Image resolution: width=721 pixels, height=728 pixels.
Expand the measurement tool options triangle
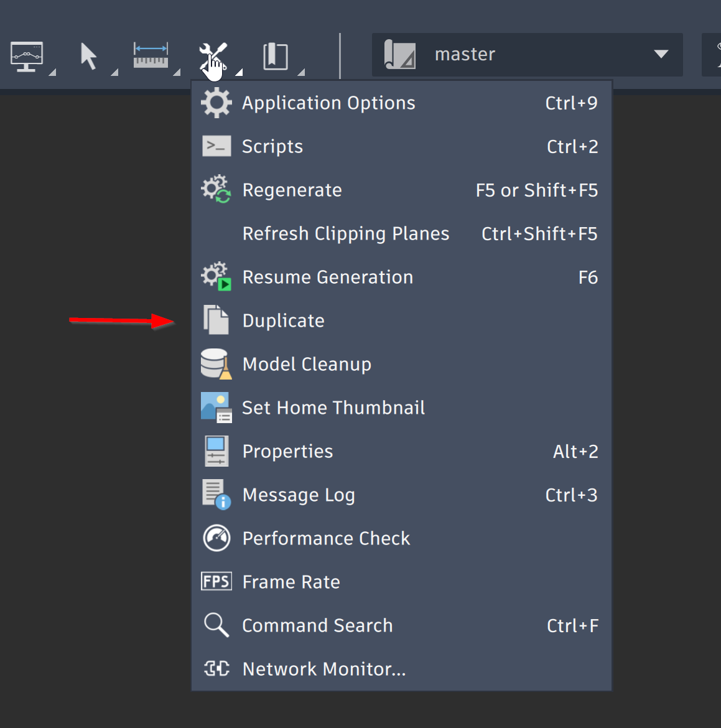pyautogui.click(x=176, y=74)
